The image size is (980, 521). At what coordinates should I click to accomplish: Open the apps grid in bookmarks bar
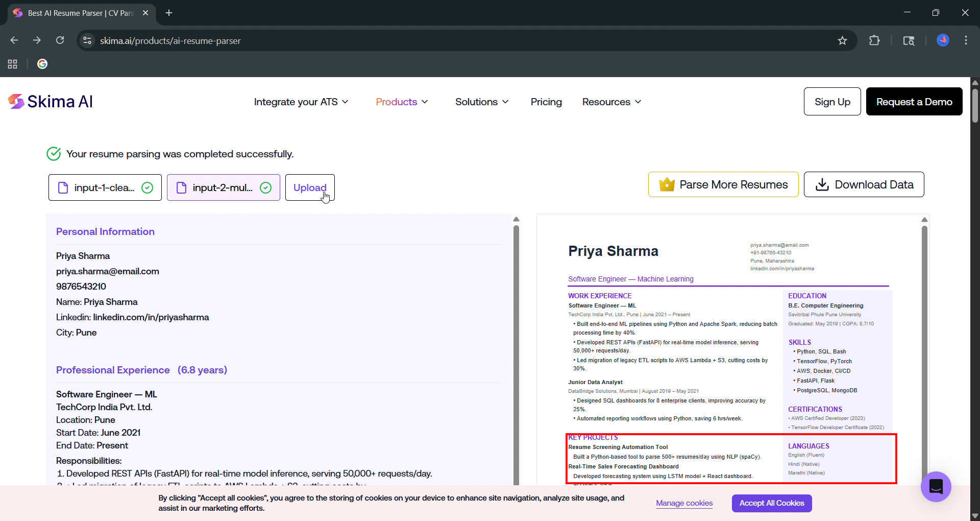click(13, 64)
